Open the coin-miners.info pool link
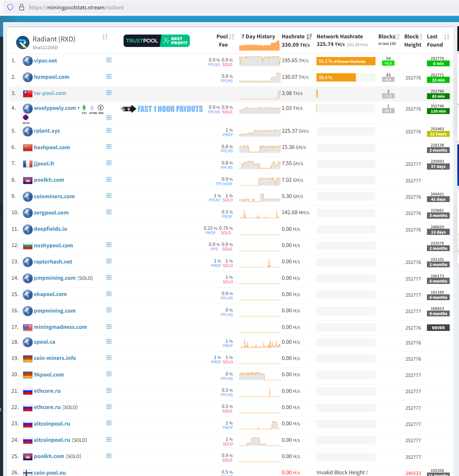 click(55, 358)
